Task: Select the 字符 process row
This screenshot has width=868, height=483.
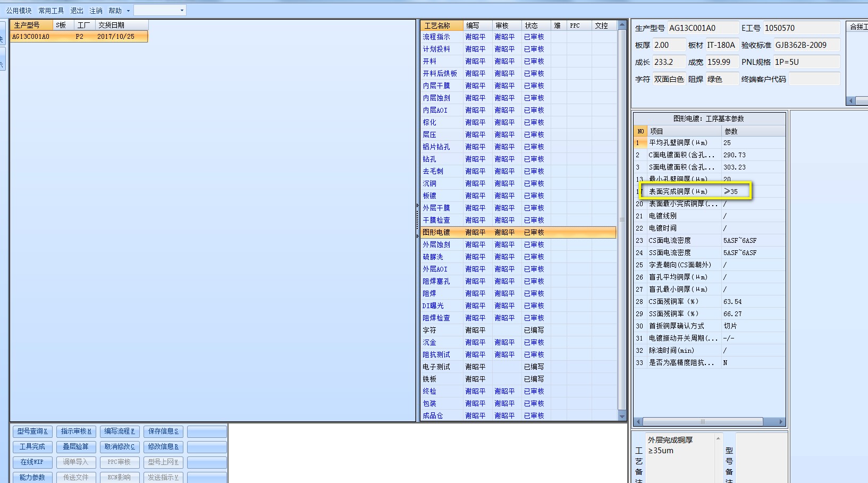Action: tap(518, 331)
